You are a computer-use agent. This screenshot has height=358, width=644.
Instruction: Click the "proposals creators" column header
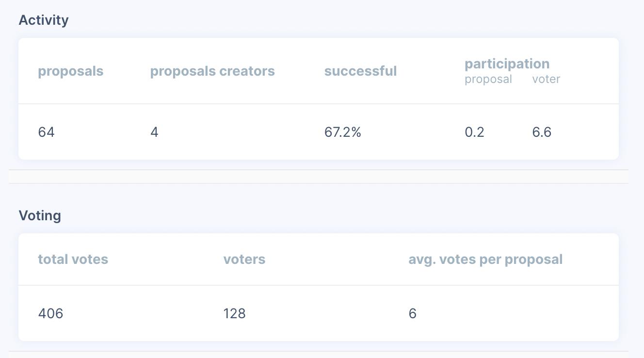point(212,71)
